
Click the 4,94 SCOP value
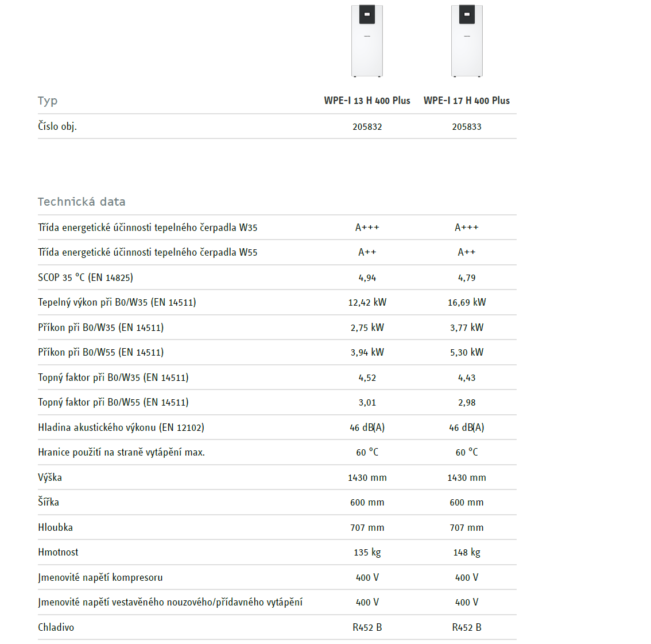(x=367, y=278)
